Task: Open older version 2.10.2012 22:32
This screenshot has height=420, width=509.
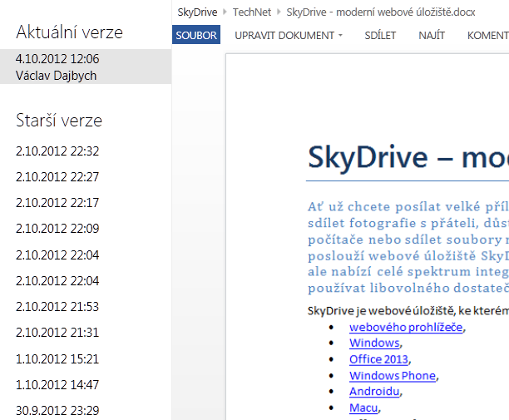Action: tap(57, 151)
